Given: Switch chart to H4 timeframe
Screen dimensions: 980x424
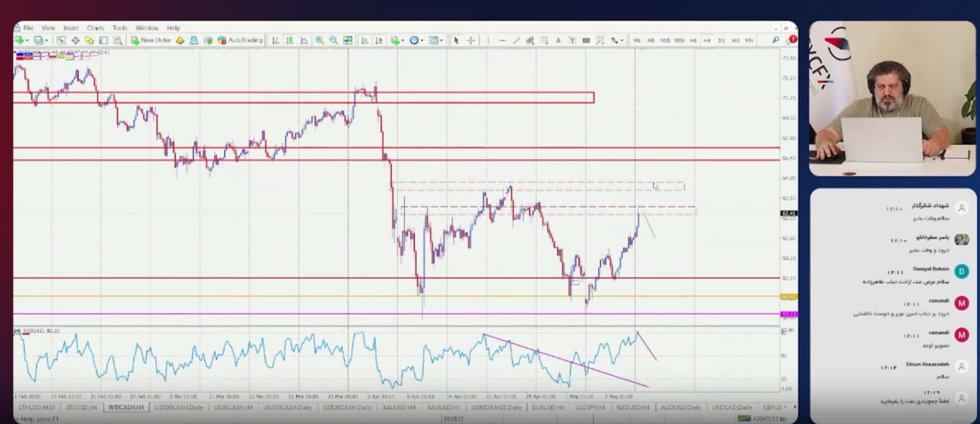Looking at the screenshot, I should point(707,41).
